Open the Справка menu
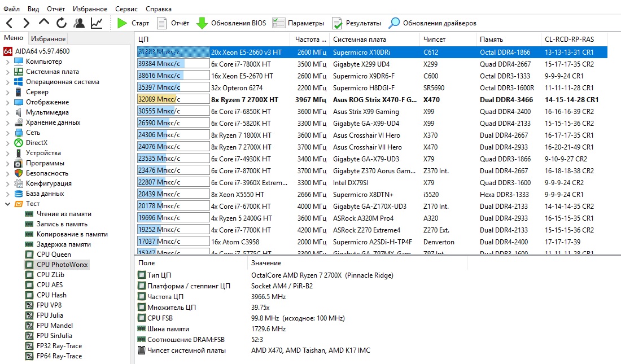The width and height of the screenshot is (621, 364). click(x=159, y=8)
